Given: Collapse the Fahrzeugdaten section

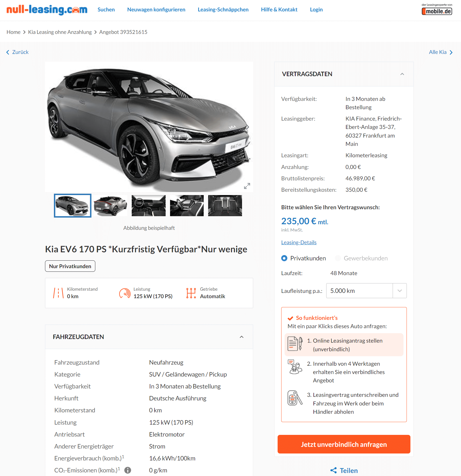Looking at the screenshot, I should 241,337.
